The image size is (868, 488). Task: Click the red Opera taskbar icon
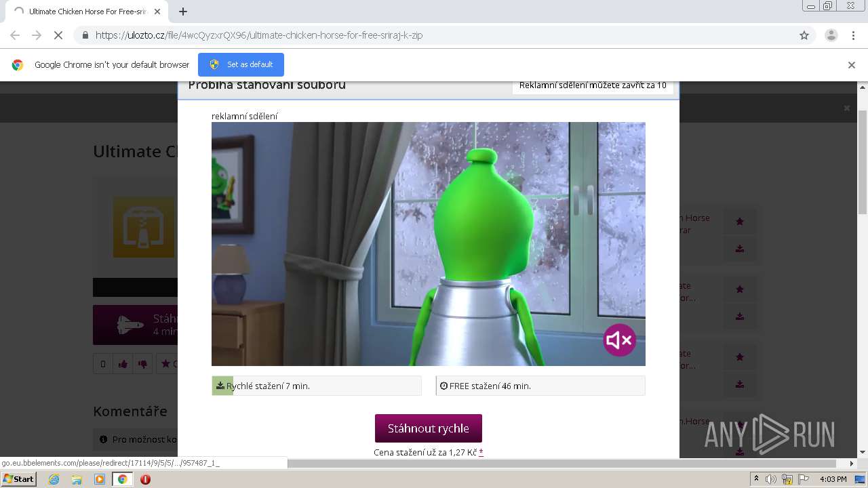tap(145, 479)
